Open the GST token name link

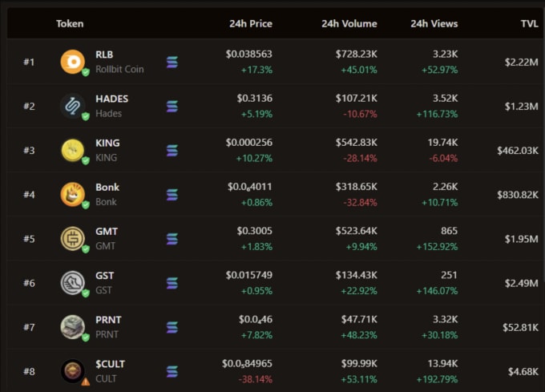105,276
